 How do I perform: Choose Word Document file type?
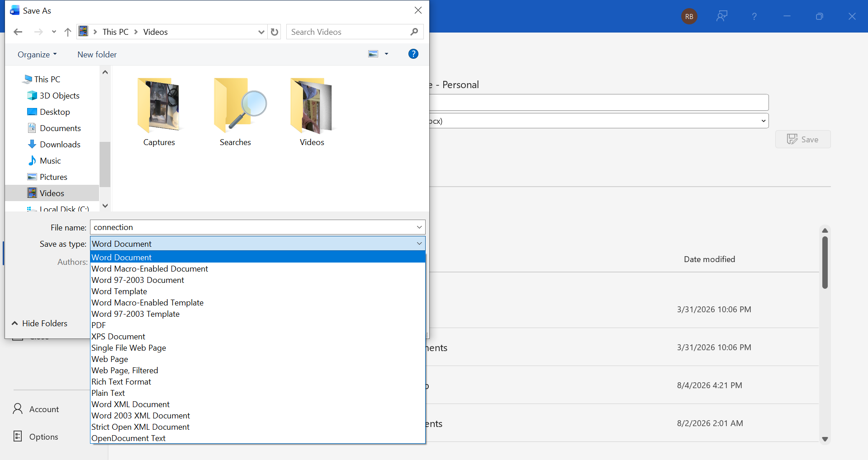[258, 257]
